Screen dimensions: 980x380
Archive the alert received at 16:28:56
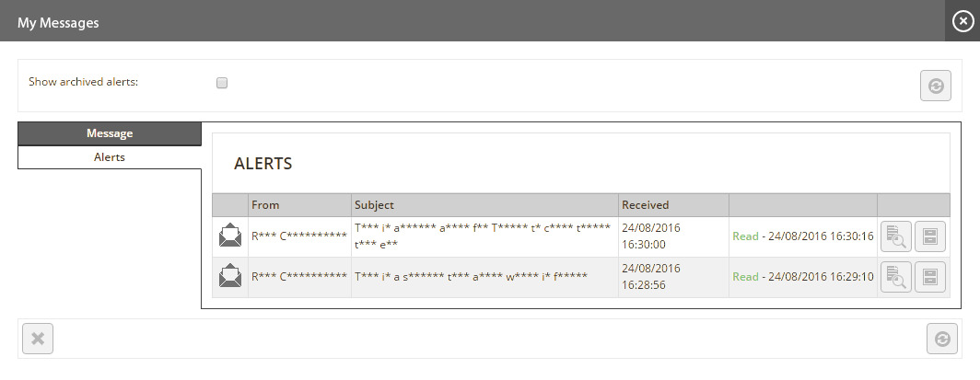click(x=930, y=277)
